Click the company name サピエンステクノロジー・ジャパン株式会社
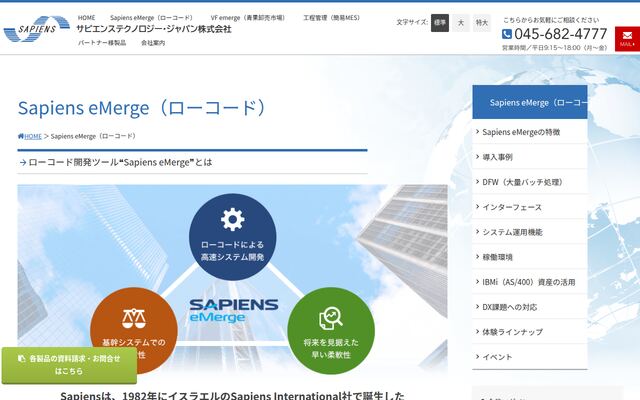 pyautogui.click(x=154, y=29)
